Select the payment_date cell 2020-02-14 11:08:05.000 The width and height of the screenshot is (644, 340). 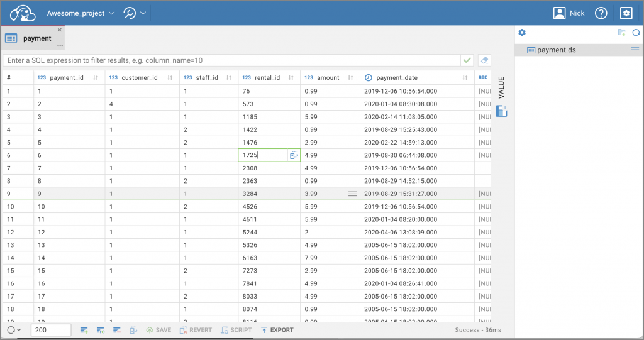[x=417, y=117]
